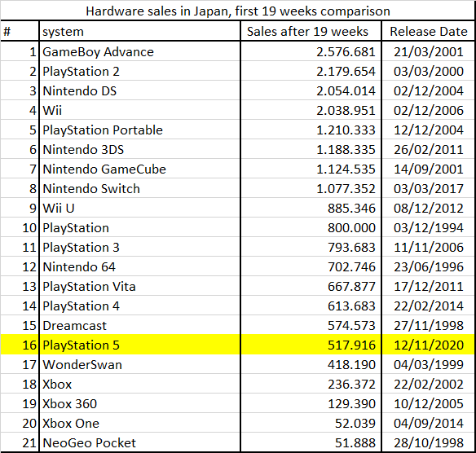Select the highlighted date 12/11/2020
The width and height of the screenshot is (476, 453).
pyautogui.click(x=429, y=345)
